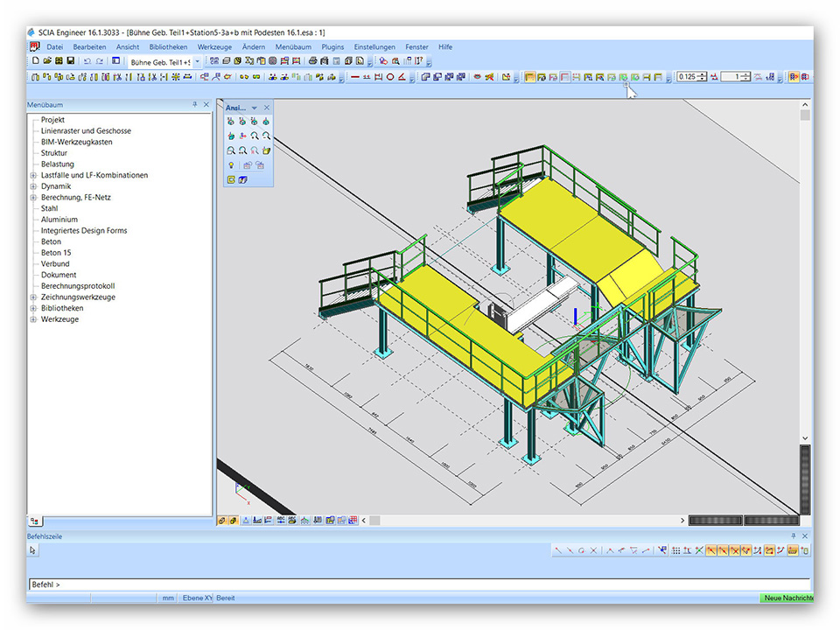Select the arrow cursor icon in command line
Viewport: 840px width, 630px height.
33,550
